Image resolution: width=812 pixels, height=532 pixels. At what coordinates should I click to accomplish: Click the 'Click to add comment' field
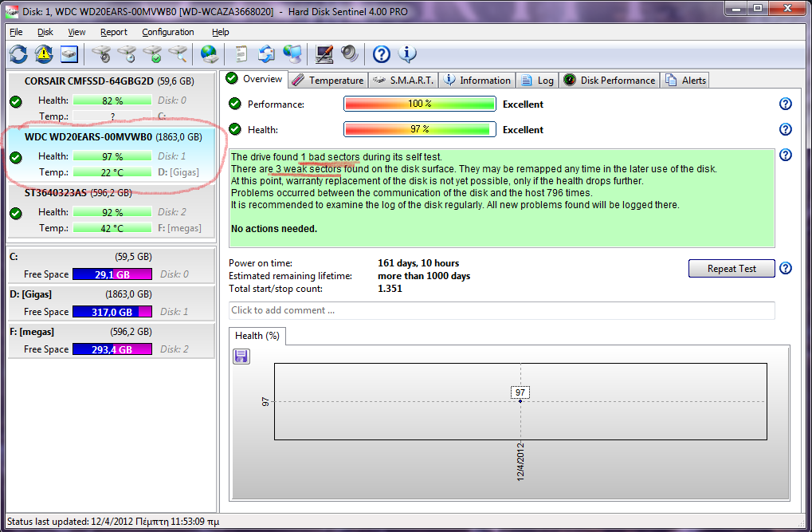tap(502, 310)
